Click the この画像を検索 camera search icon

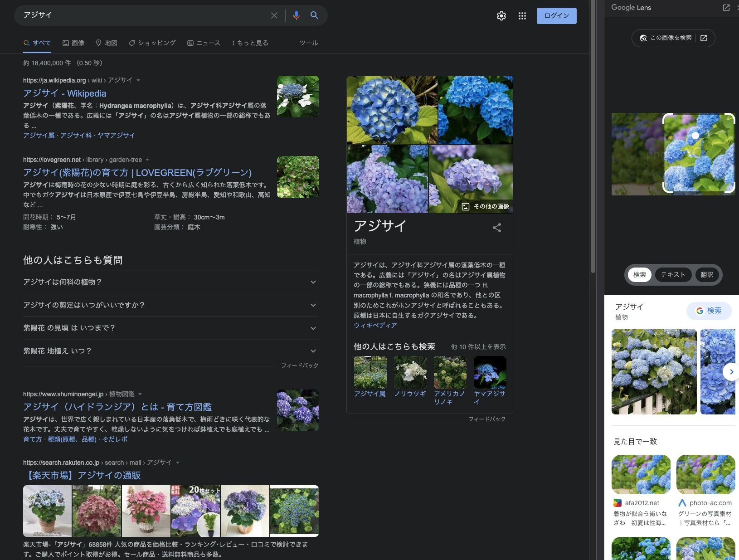click(643, 38)
